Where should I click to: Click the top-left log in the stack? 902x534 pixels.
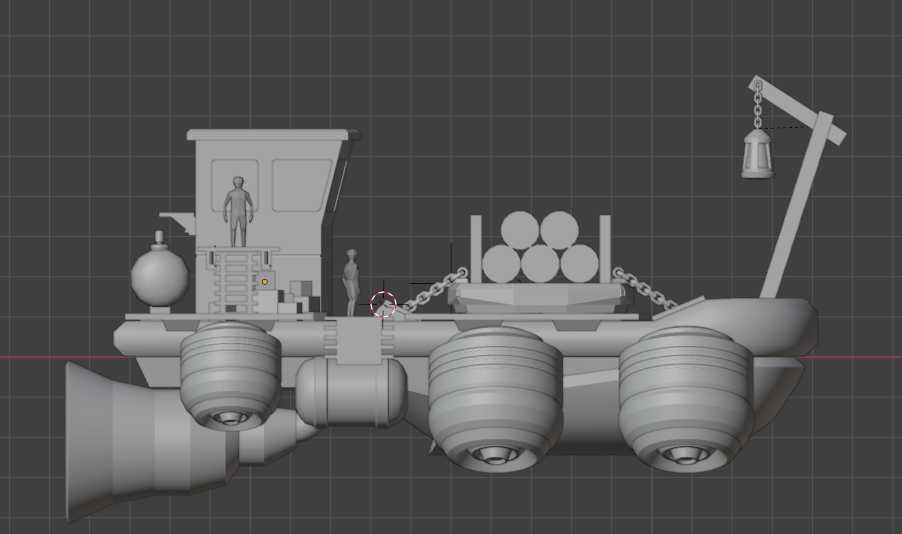[520, 229]
